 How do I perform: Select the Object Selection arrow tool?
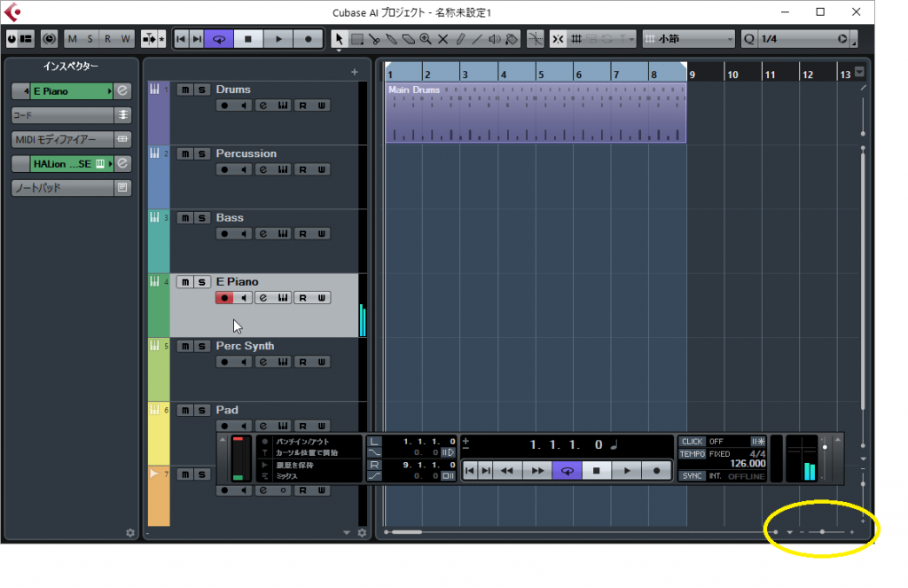[x=340, y=39]
